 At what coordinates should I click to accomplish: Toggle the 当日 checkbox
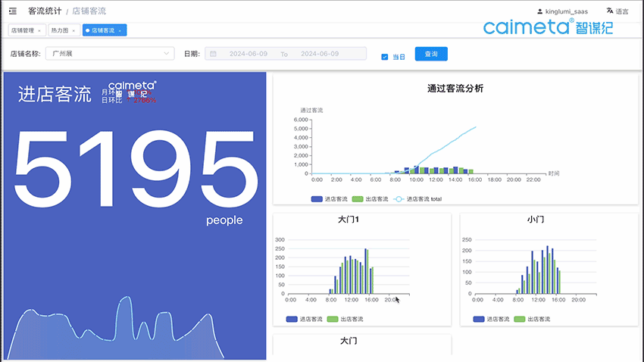click(x=385, y=57)
